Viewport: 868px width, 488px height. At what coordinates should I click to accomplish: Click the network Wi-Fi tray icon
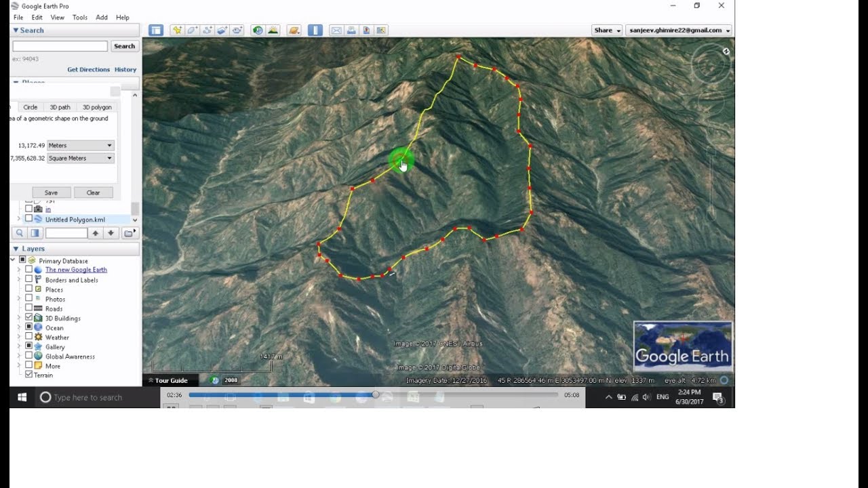click(634, 397)
